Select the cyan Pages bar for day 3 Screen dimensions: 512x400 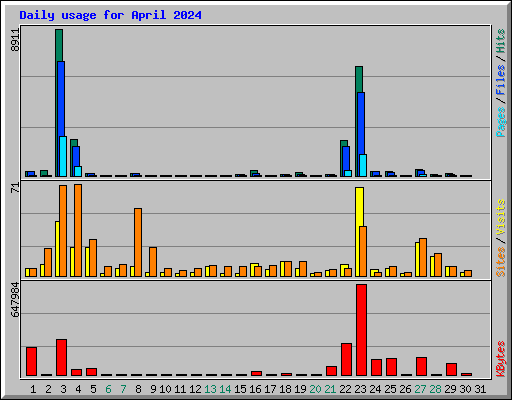(x=63, y=156)
